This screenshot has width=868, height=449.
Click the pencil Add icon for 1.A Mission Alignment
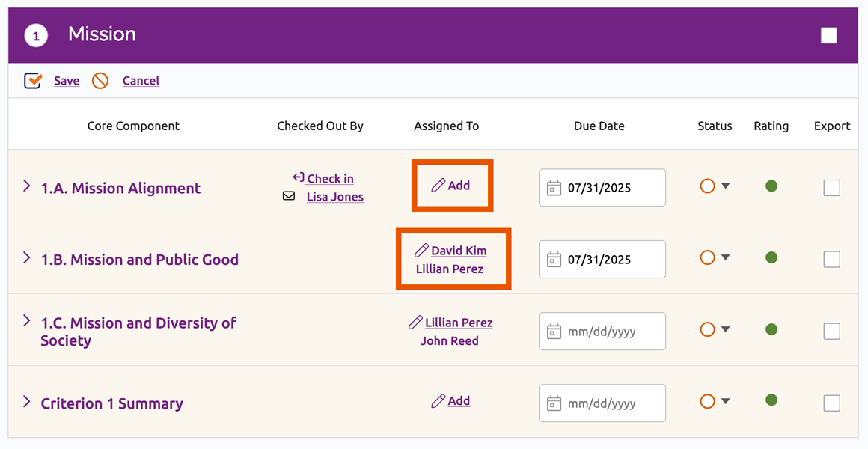[440, 185]
